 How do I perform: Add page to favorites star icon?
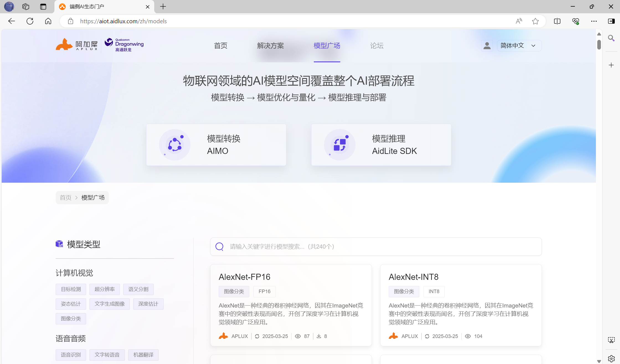(535, 21)
